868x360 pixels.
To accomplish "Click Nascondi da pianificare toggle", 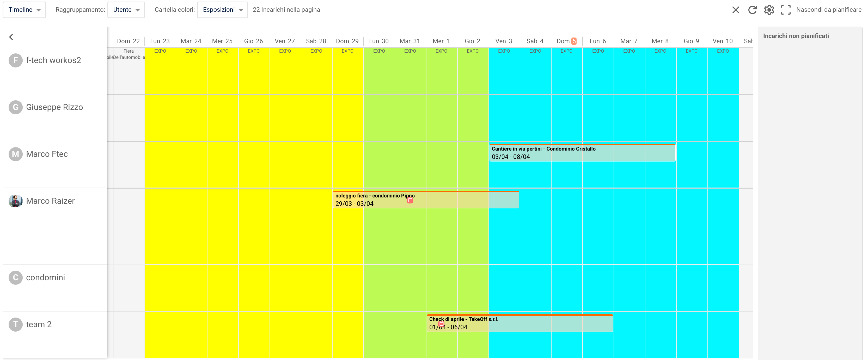I will pyautogui.click(x=829, y=10).
